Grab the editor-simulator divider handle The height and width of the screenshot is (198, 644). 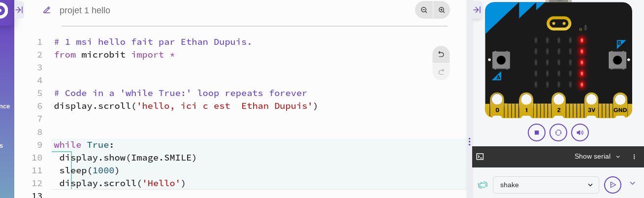pyautogui.click(x=470, y=142)
